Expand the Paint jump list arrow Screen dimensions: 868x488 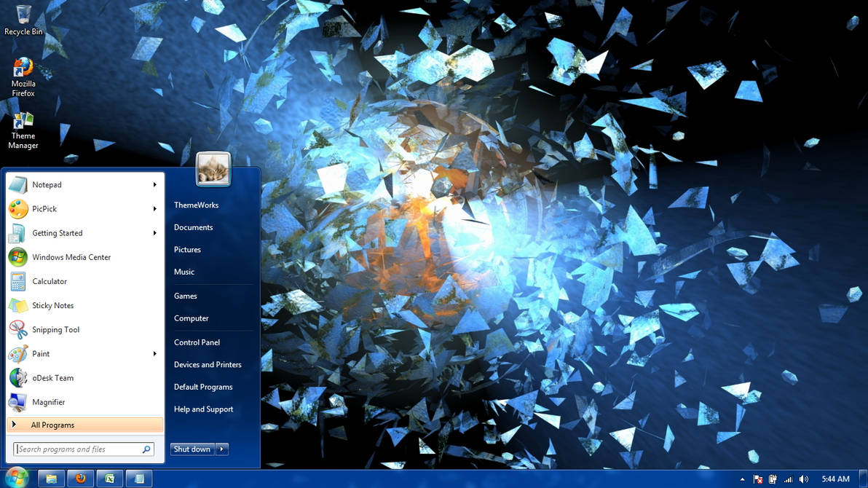pyautogui.click(x=155, y=354)
